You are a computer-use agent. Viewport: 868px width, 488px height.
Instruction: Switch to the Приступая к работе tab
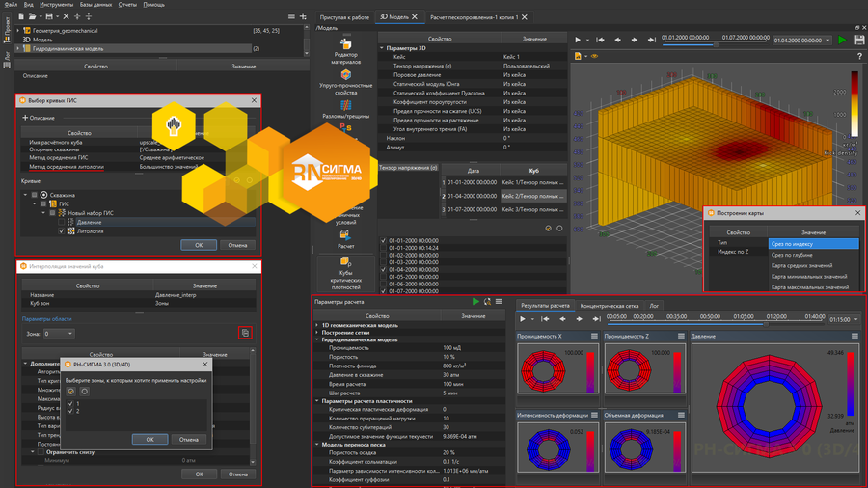pyautogui.click(x=344, y=17)
